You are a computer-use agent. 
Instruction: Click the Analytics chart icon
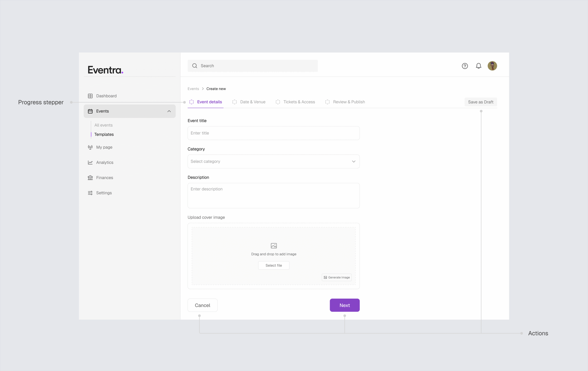pyautogui.click(x=90, y=162)
